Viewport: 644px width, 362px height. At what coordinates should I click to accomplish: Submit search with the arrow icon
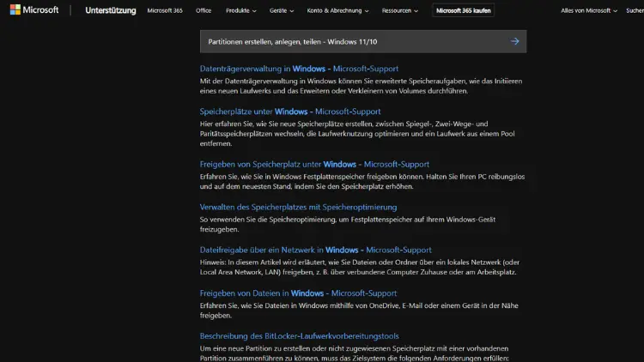coord(514,41)
